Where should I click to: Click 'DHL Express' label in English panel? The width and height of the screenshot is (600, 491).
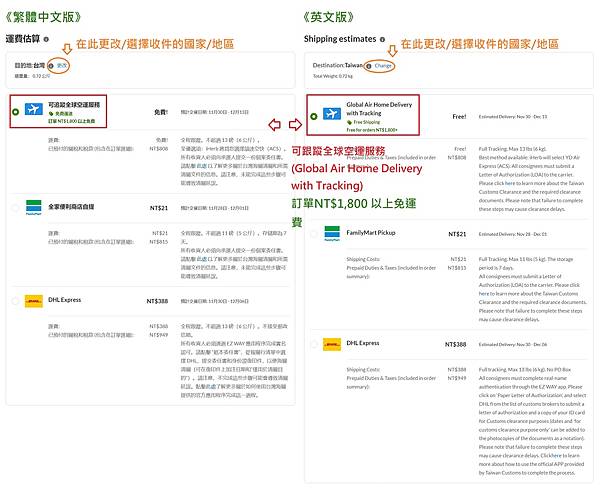pyautogui.click(x=363, y=343)
